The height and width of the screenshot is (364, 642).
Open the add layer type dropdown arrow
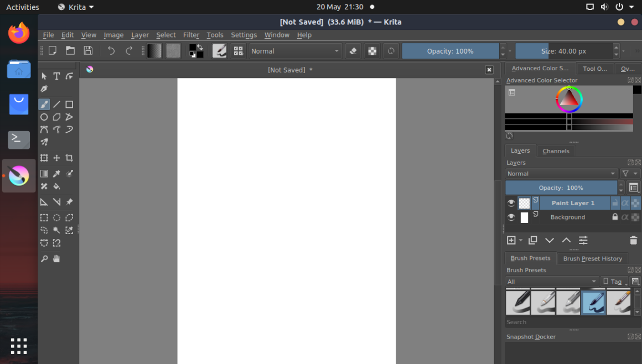pos(521,240)
